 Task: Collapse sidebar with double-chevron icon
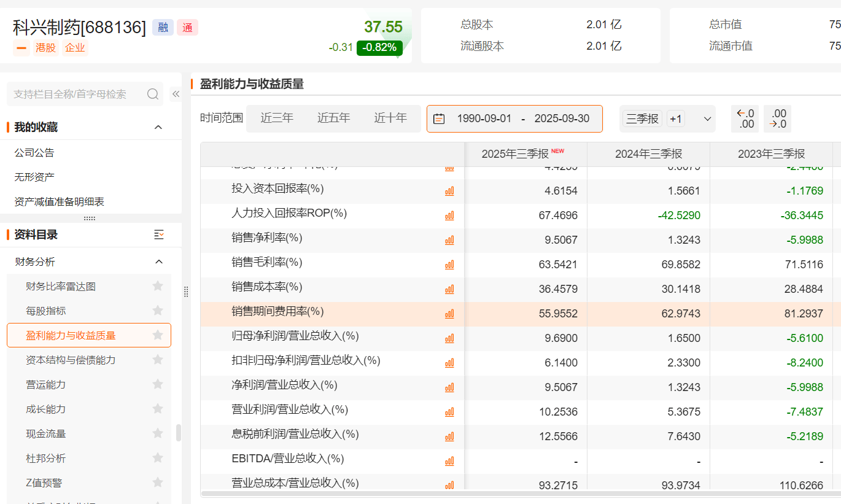(176, 94)
